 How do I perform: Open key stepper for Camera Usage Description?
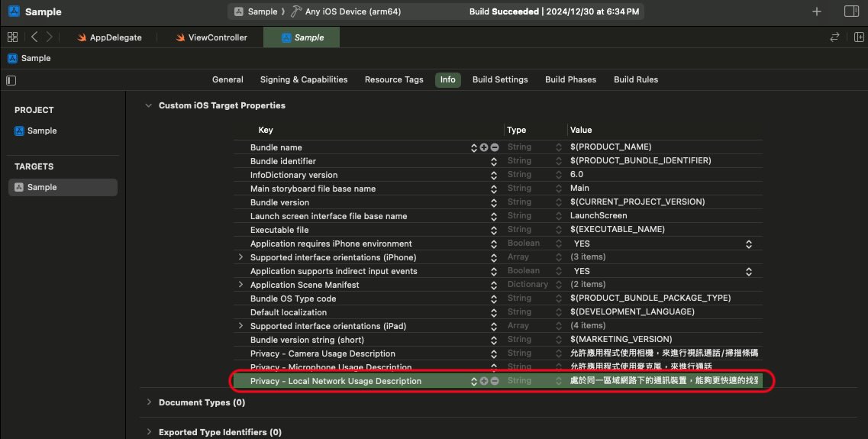tap(494, 353)
